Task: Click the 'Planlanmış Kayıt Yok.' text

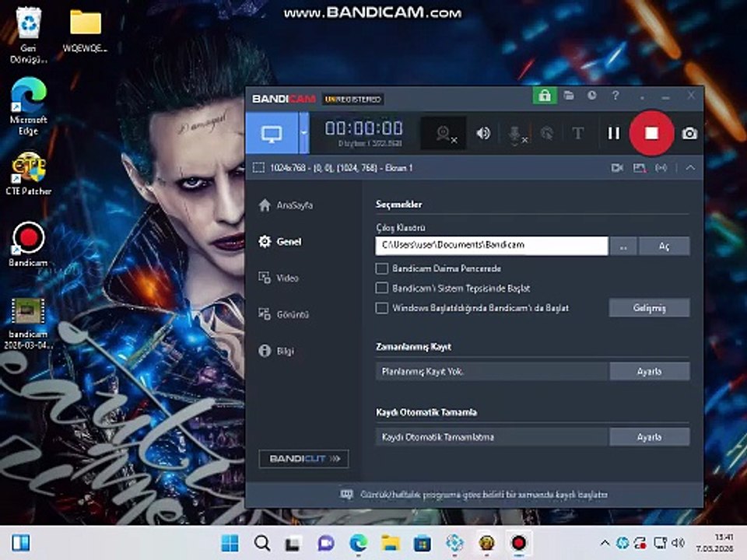Action: click(423, 372)
